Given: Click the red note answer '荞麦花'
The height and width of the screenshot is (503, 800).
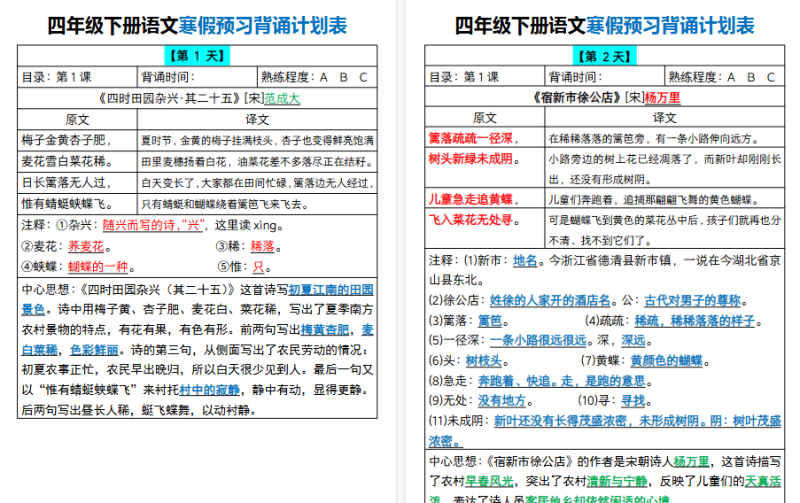Looking at the screenshot, I should click(86, 246).
